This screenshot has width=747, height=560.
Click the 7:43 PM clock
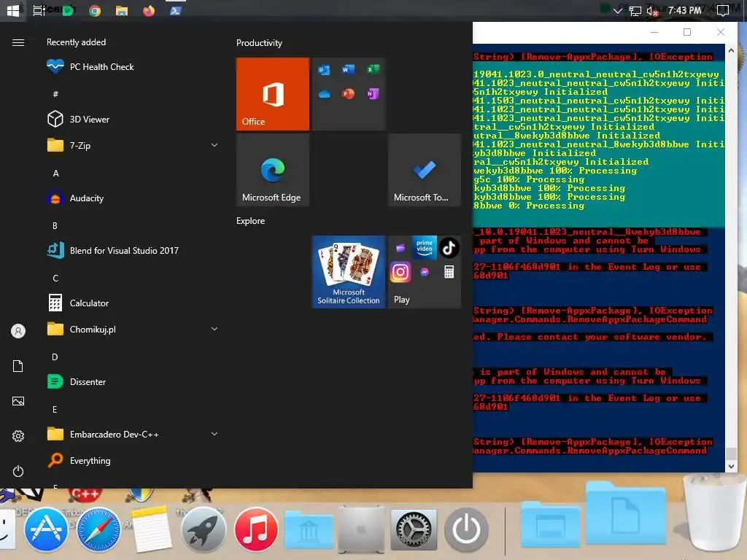pyautogui.click(x=684, y=10)
